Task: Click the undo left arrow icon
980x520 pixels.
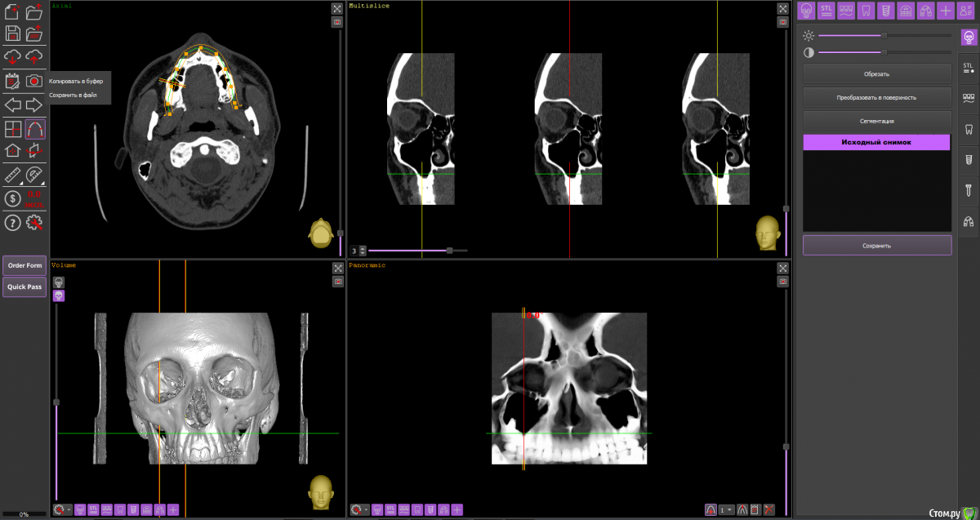Action: pos(13,104)
